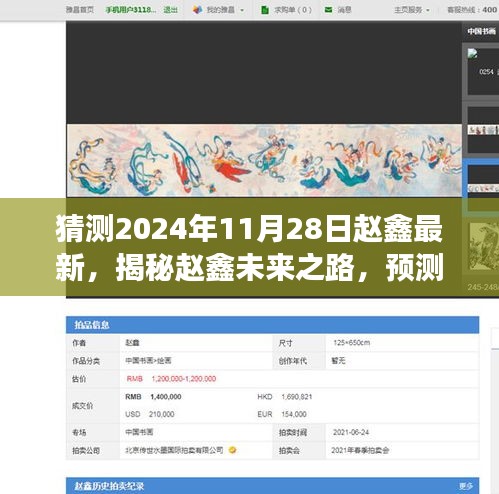Select the second sidebar painting thumbnail
Viewport: 499px width, 494px height.
(x=483, y=130)
